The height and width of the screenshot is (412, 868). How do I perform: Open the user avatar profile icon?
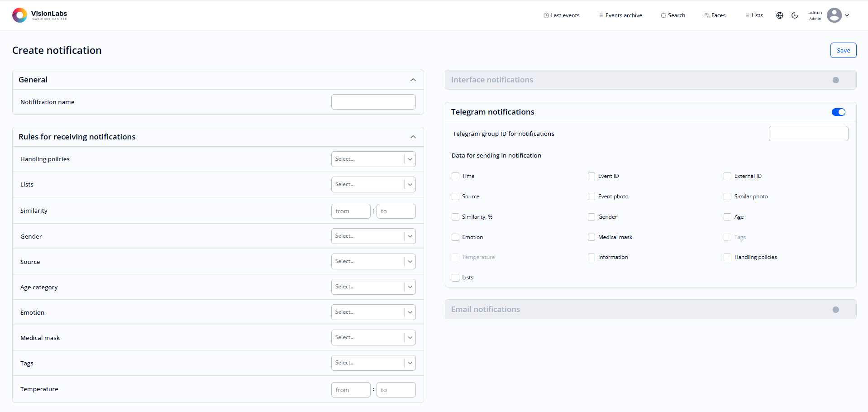pos(835,15)
